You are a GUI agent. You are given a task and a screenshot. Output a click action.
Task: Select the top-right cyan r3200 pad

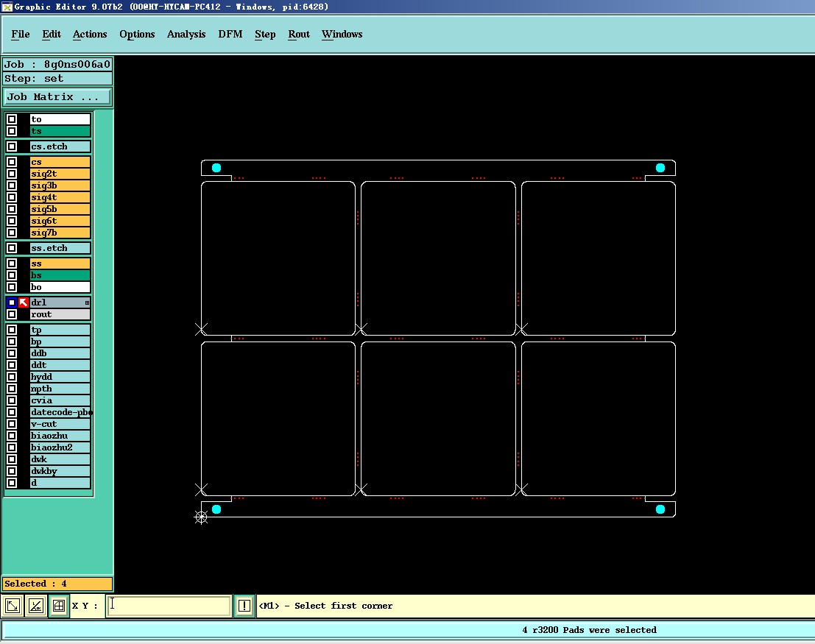point(660,168)
